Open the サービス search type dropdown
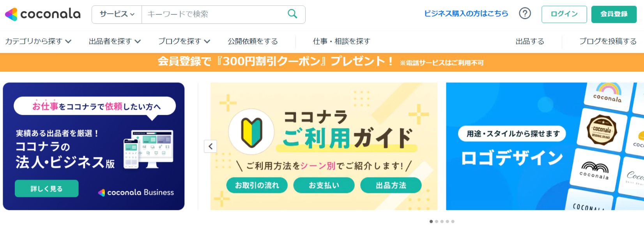Screen dimensions: 644x228 [117, 14]
